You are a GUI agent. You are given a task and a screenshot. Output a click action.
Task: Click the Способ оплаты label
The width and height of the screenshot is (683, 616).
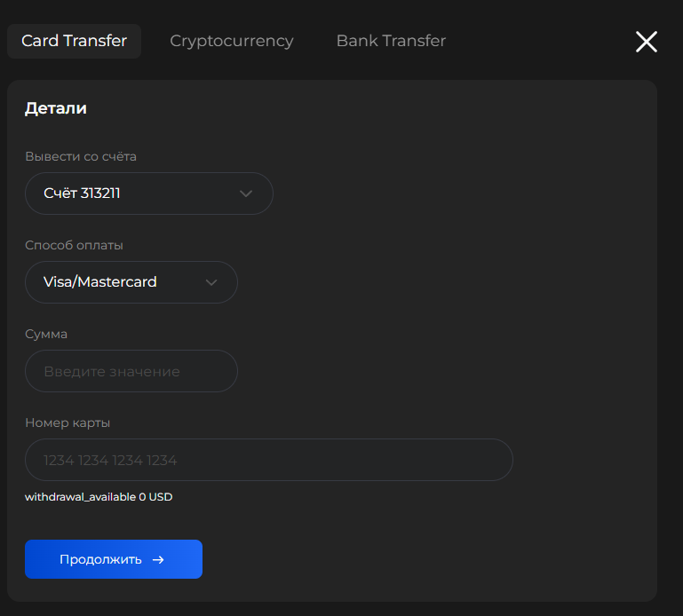(x=74, y=245)
